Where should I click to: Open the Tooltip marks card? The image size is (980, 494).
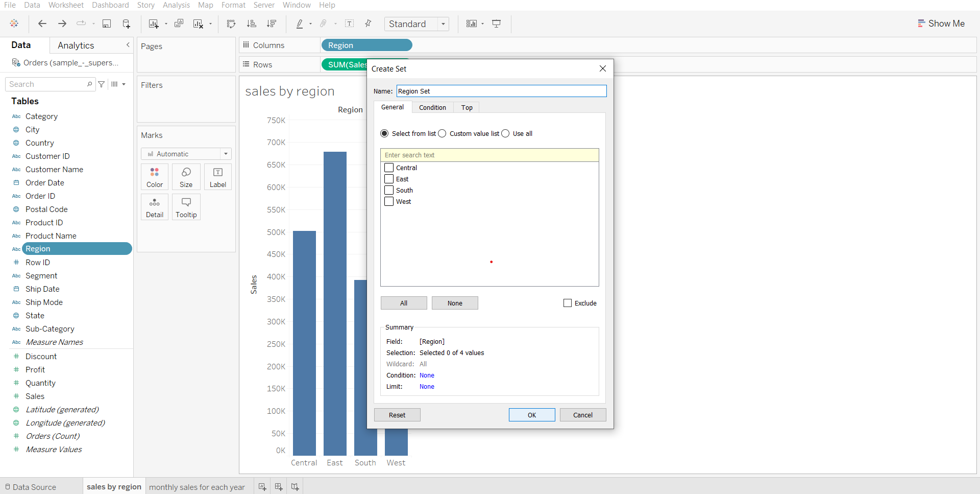click(x=186, y=207)
